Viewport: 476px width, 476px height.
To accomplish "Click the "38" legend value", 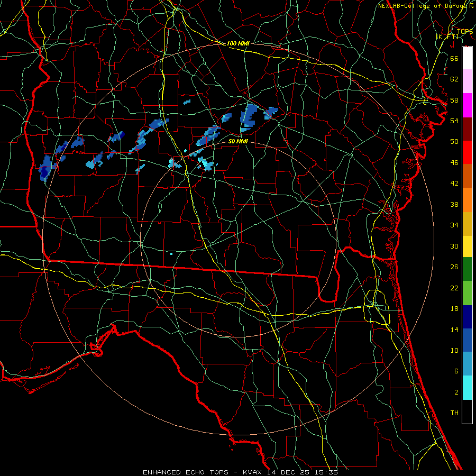I will pyautogui.click(x=454, y=204).
